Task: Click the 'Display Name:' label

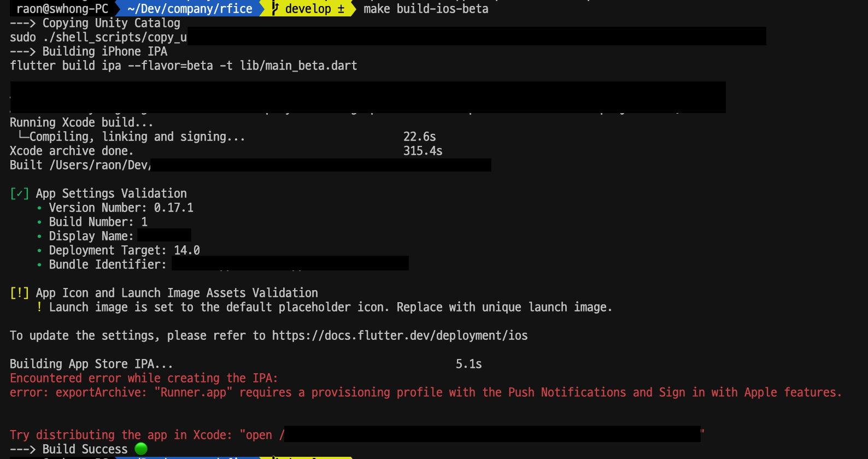Action: point(91,236)
